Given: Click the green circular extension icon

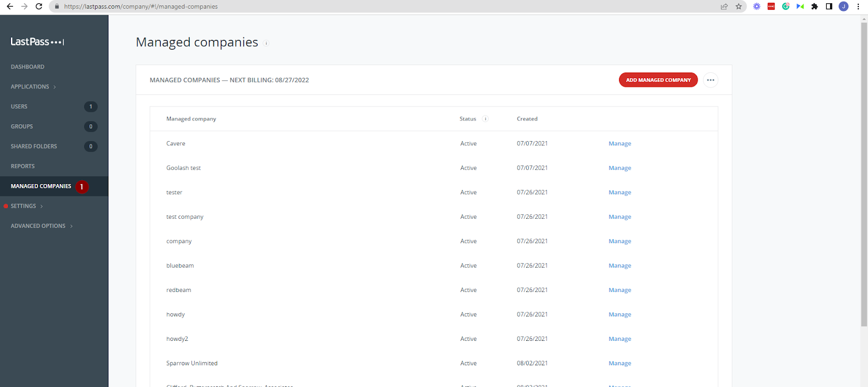Looking at the screenshot, I should (x=786, y=7).
